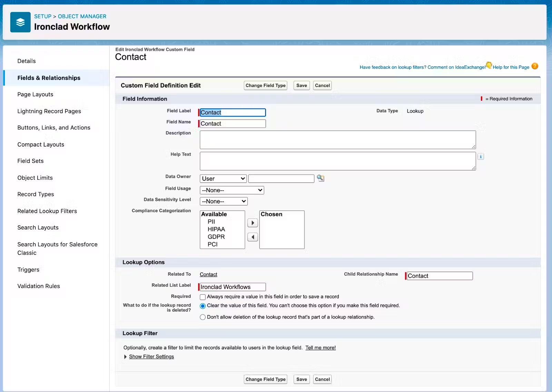Viewport: 552px width, 392px height.
Task: Save the custom field definition
Action: [x=301, y=86]
